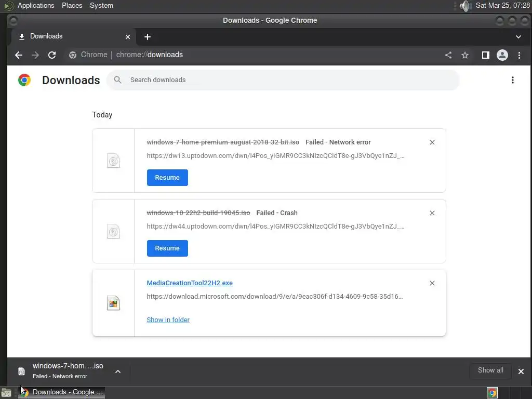
Task: Click the file icon in download shelf
Action: click(x=21, y=371)
